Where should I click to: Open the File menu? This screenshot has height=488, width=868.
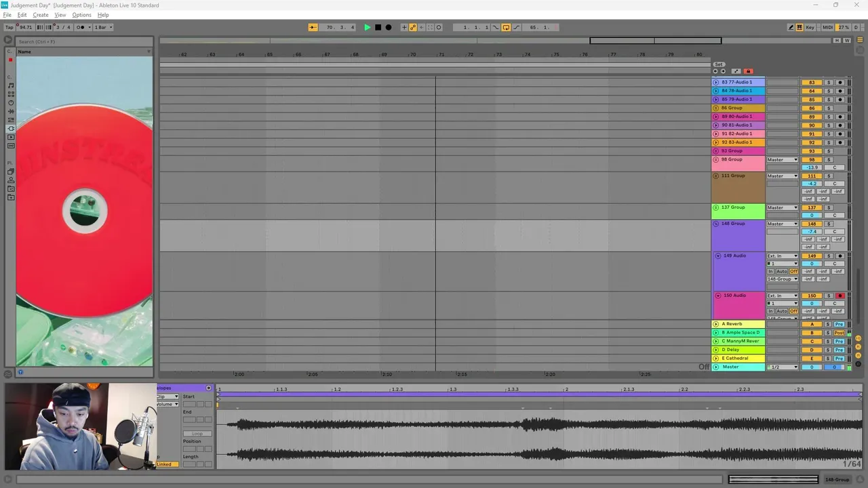coord(7,15)
